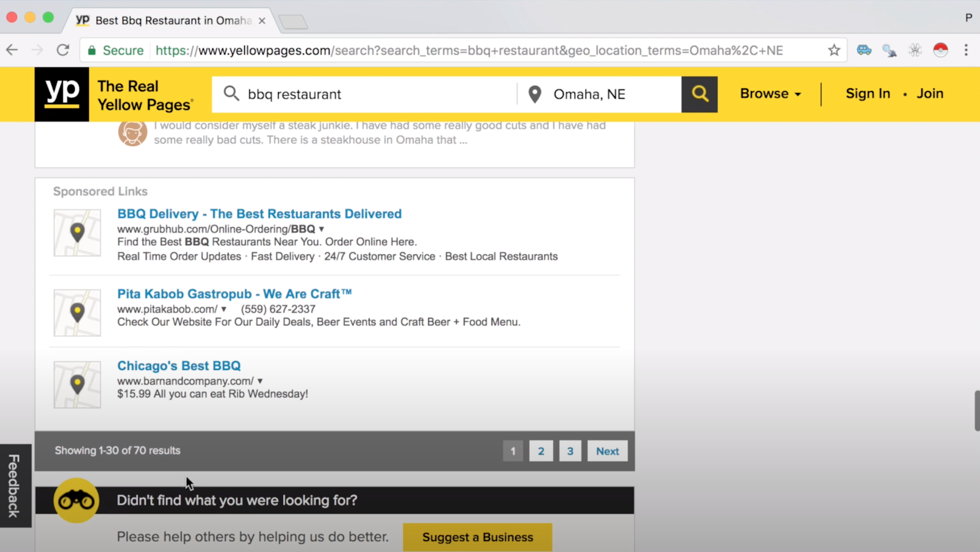Click www.barnandcompany.com/ URL text
980x552 pixels.
point(185,381)
